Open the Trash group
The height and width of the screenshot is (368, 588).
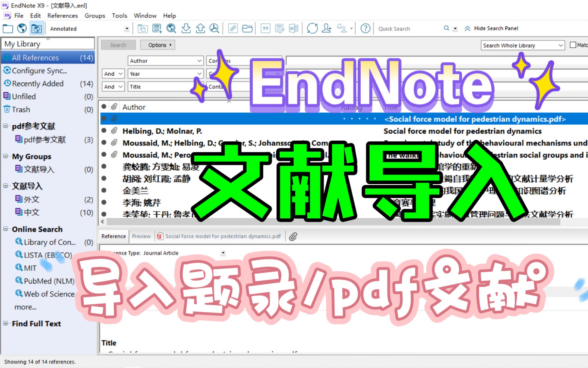pos(48,109)
